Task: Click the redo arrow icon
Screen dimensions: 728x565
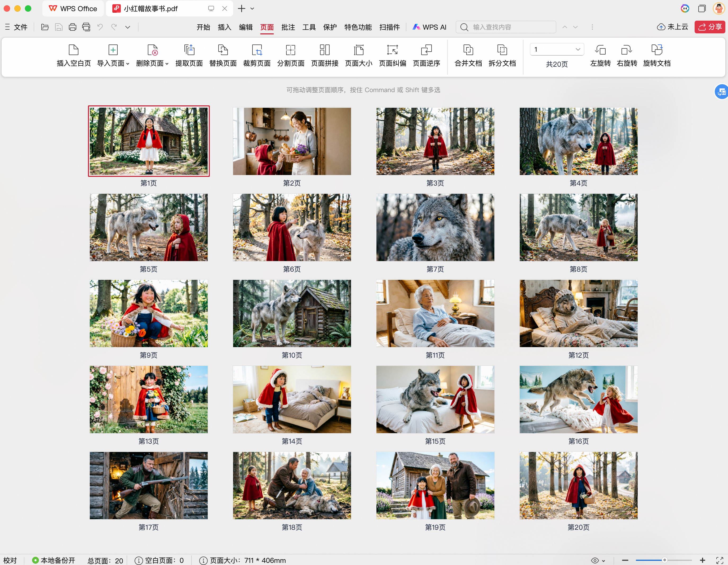Action: coord(114,27)
